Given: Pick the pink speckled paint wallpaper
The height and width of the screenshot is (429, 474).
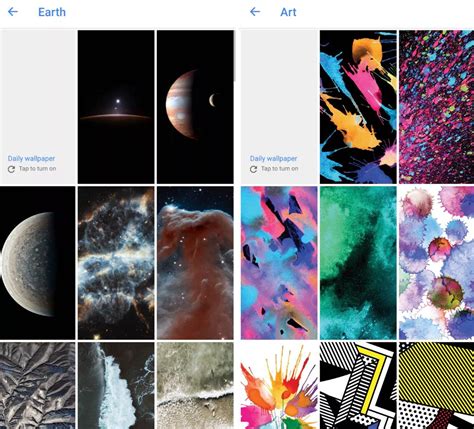Looking at the screenshot, I should pos(437,107).
